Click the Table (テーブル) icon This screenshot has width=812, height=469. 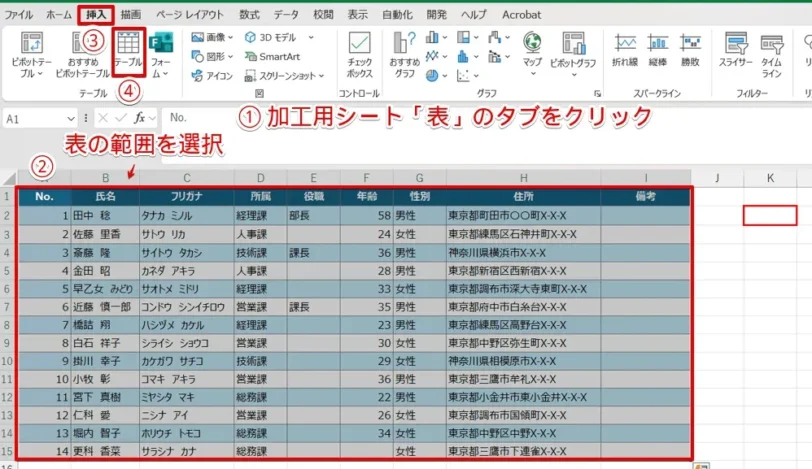point(128,44)
